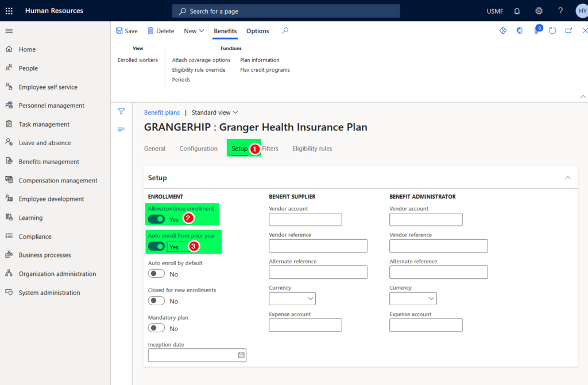Collapse the action pane ribbon chevron
This screenshot has height=385, width=588.
point(583,97)
